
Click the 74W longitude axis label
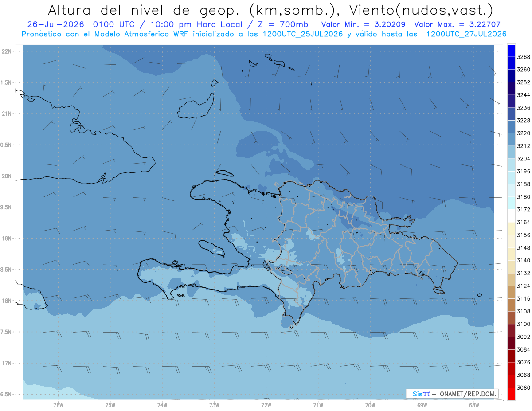pyautogui.click(x=162, y=405)
